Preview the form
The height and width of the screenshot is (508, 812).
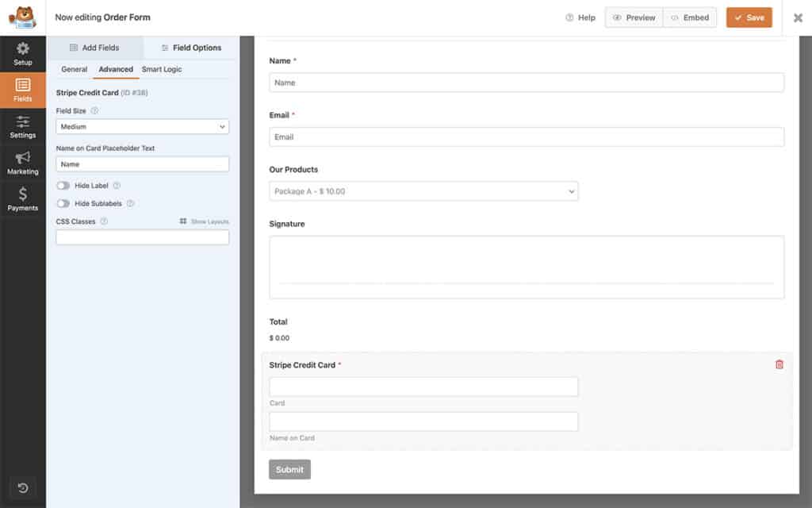click(x=633, y=17)
